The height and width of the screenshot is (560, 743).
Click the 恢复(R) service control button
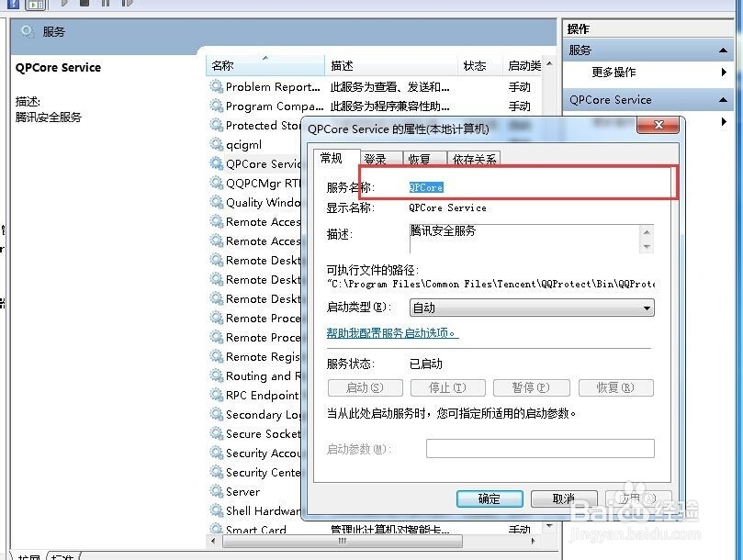615,388
